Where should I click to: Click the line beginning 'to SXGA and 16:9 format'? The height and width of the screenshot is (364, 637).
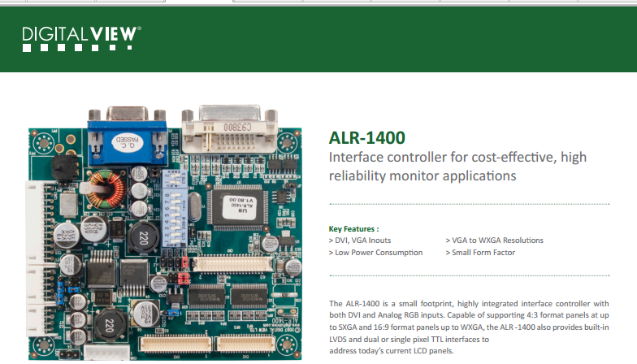469,327
